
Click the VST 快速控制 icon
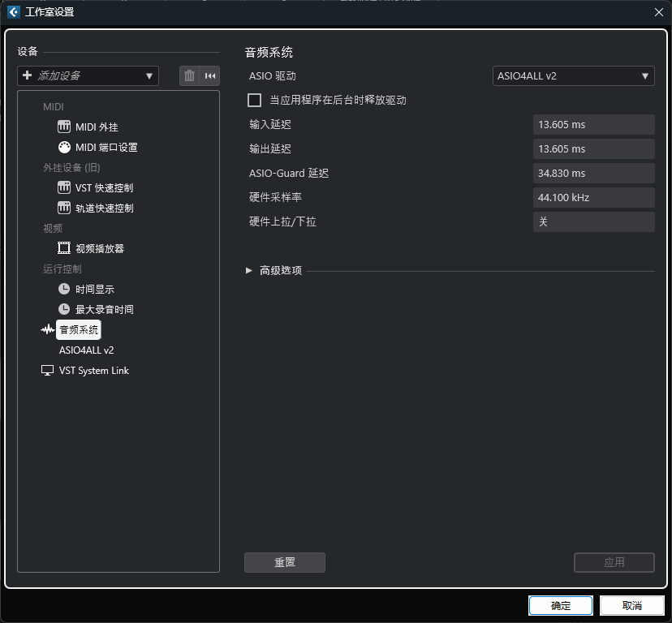pos(64,187)
